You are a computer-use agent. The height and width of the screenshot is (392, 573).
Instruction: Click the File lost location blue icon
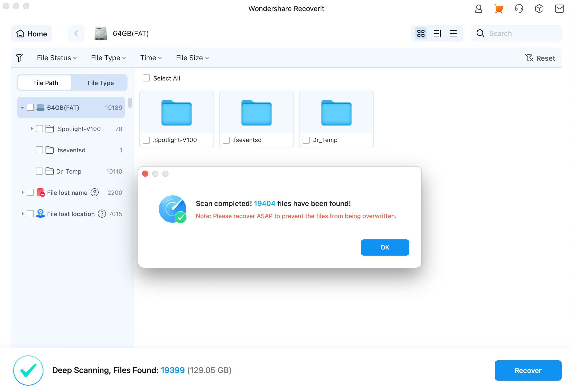point(40,214)
